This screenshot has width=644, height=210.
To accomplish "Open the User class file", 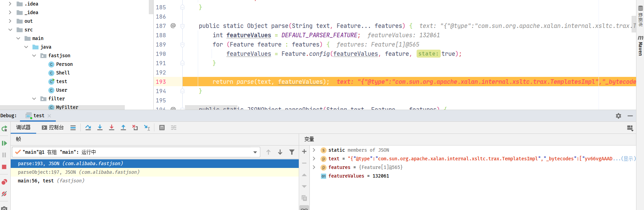I will [58, 90].
